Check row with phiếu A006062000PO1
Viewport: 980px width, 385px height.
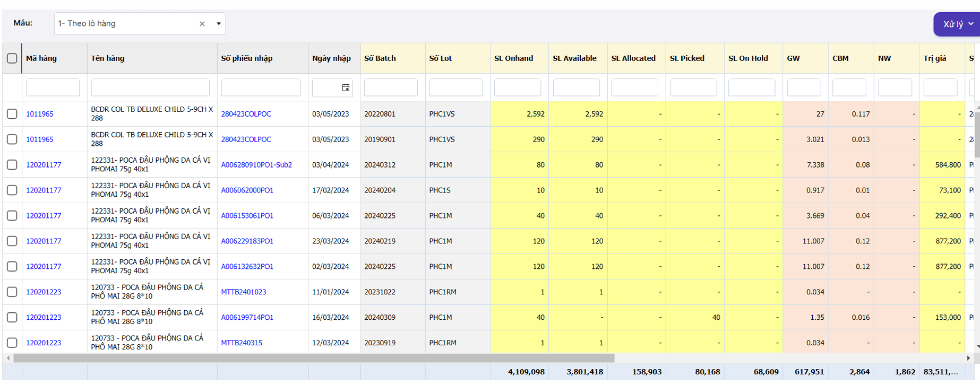[12, 190]
